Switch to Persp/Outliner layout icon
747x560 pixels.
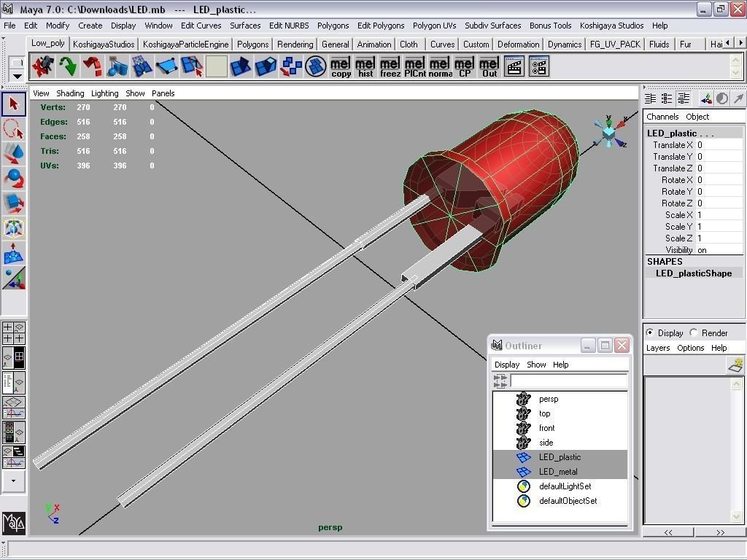coord(13,382)
